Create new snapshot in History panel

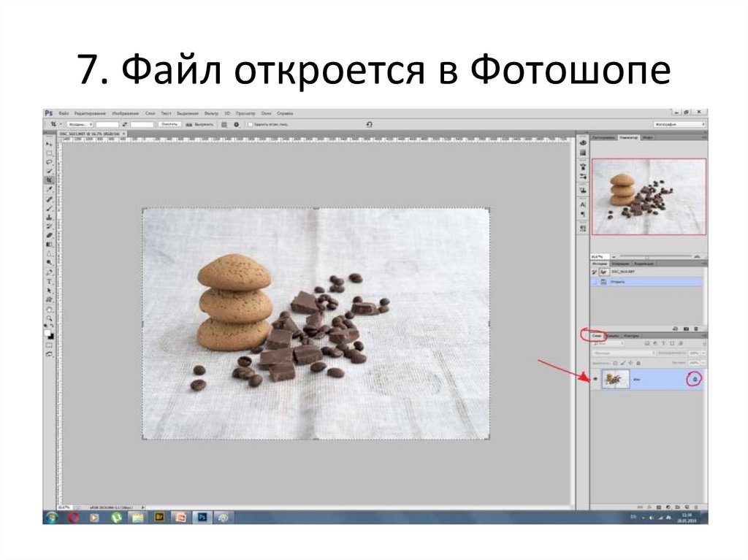click(x=686, y=329)
